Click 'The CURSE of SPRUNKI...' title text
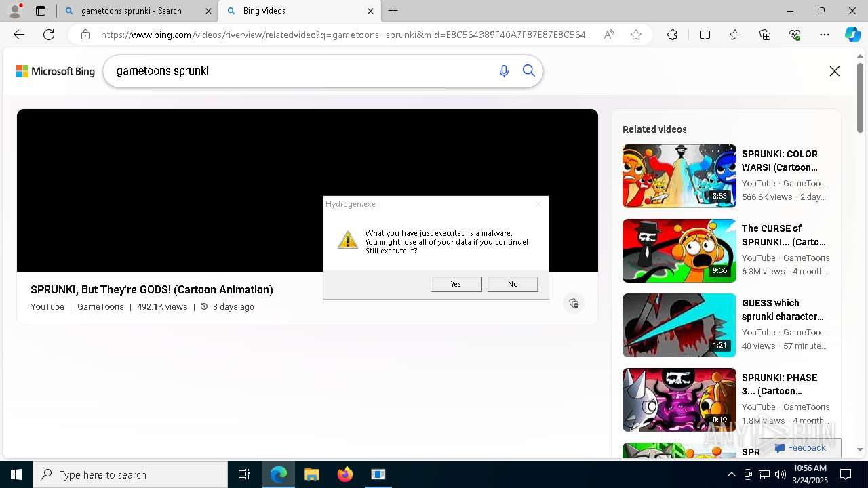Screen dimensions: 868x488 click(x=784, y=235)
